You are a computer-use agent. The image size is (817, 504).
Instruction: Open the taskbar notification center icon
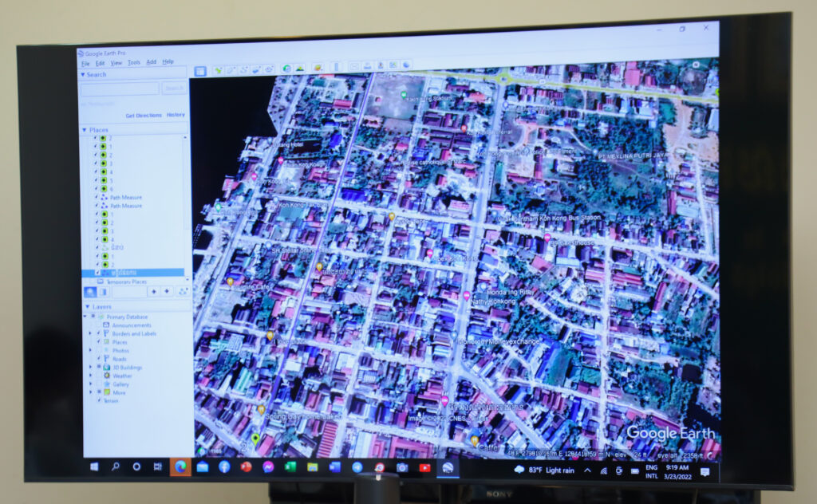(x=705, y=472)
